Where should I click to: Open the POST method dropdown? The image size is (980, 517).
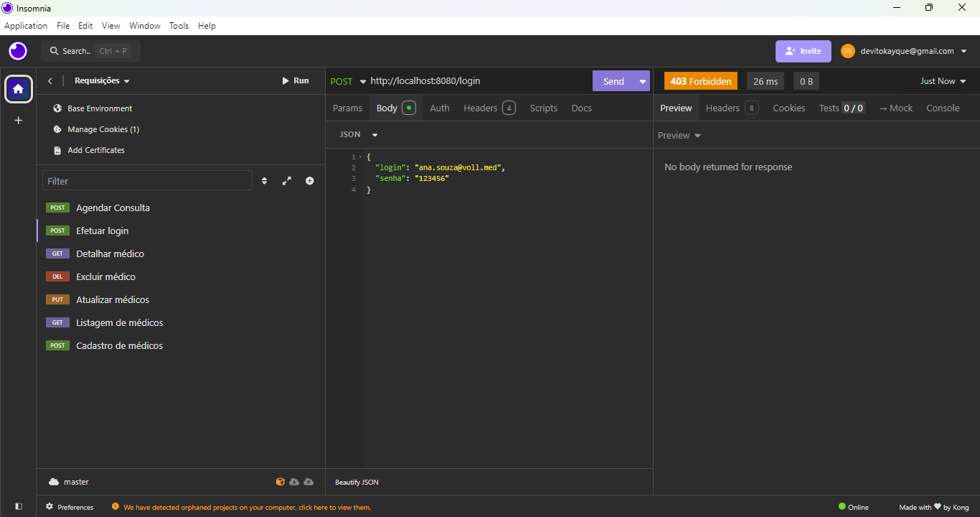[347, 81]
